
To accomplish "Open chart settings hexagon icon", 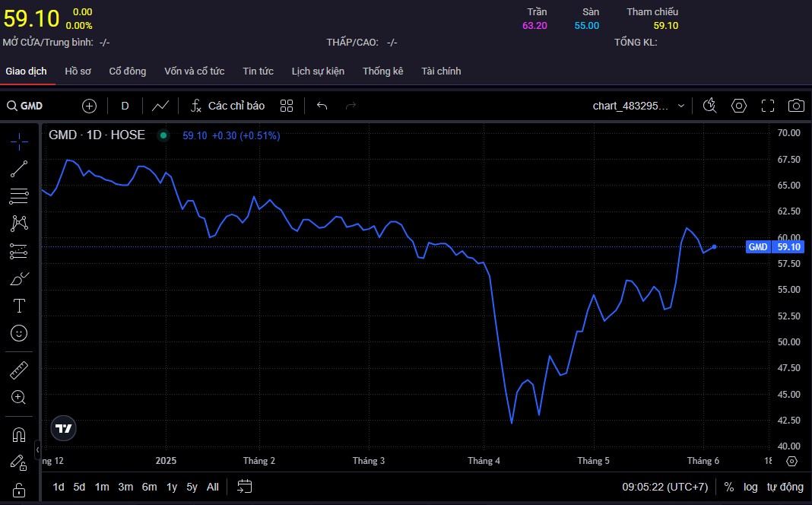I will tap(739, 106).
